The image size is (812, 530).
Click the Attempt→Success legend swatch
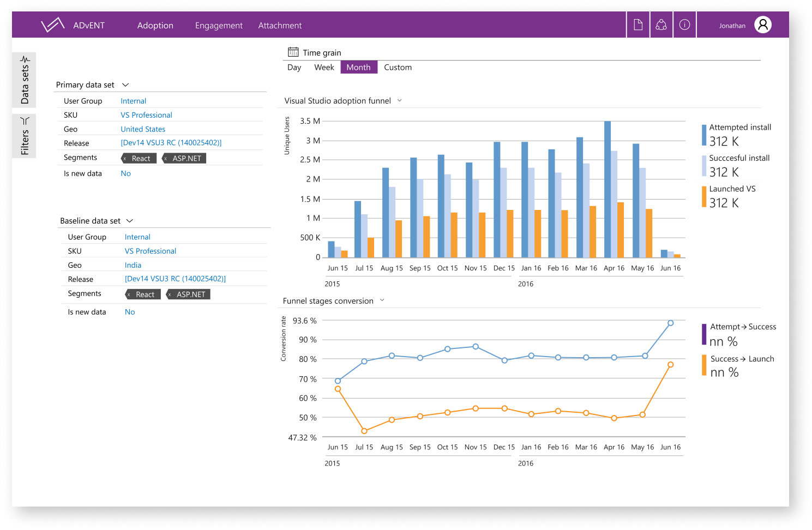point(704,334)
